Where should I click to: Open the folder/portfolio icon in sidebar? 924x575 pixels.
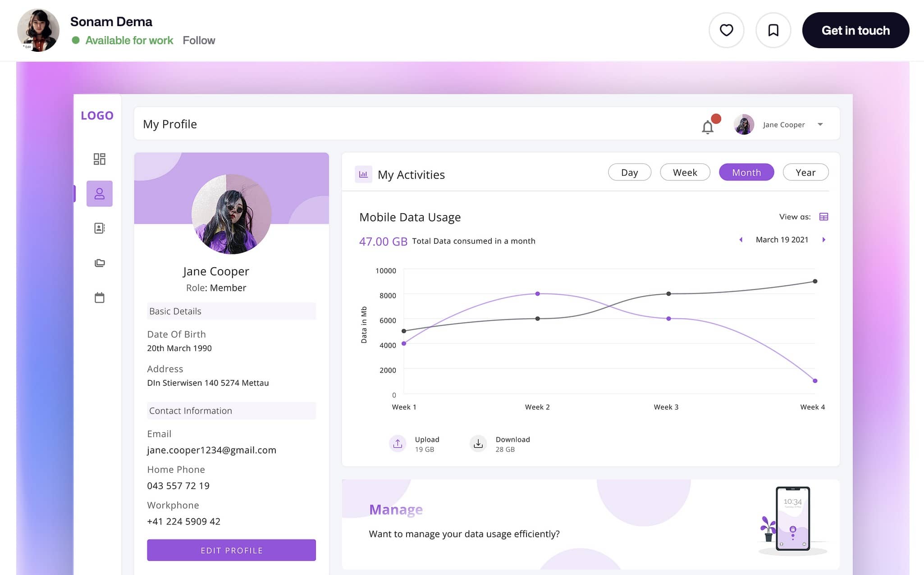99,262
